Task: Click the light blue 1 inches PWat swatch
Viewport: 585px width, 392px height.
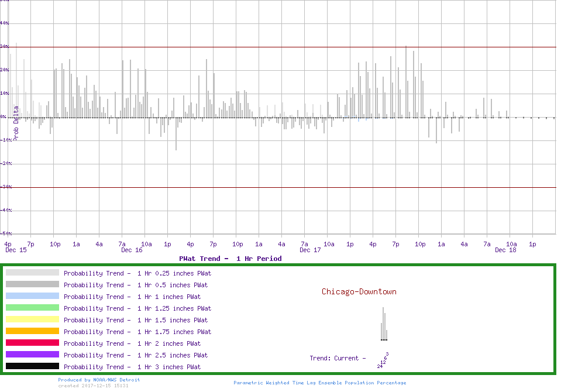Action: (32, 296)
